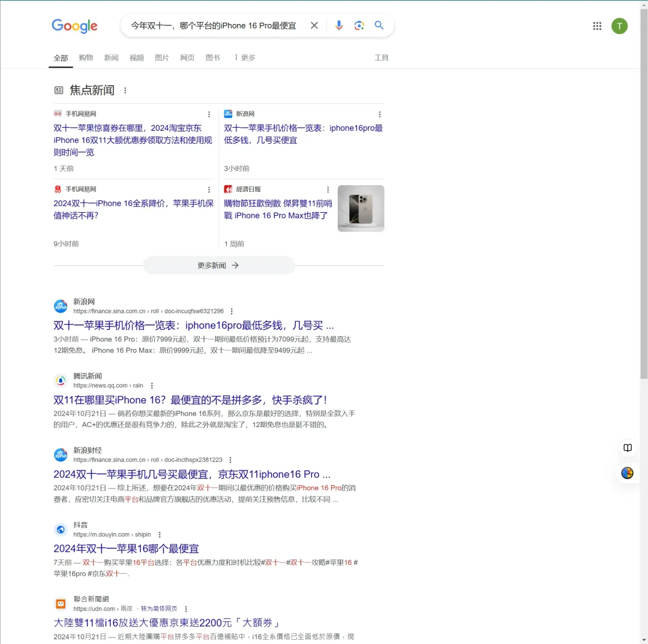Open headline 2024双十一iPhone 16全系降价
The width and height of the screenshot is (648, 644).
(x=133, y=209)
